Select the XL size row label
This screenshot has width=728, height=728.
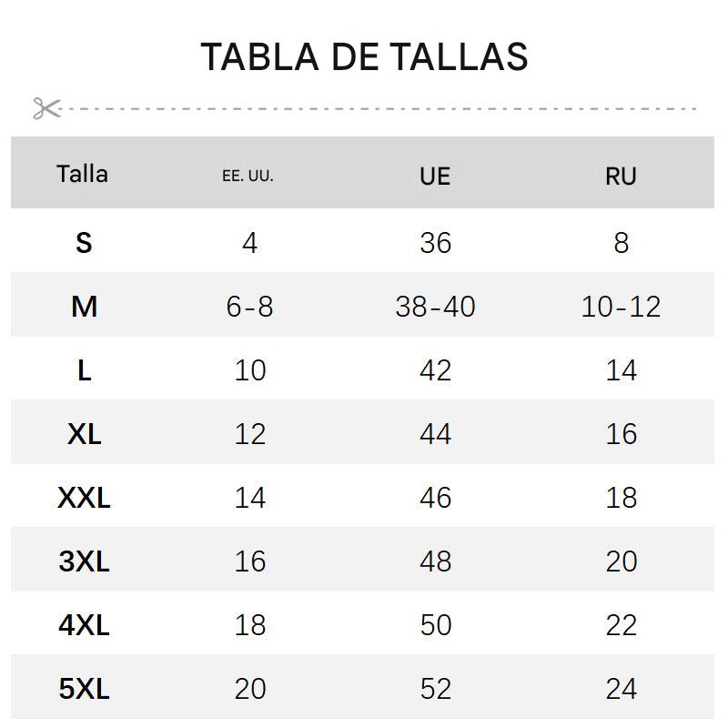tap(84, 434)
